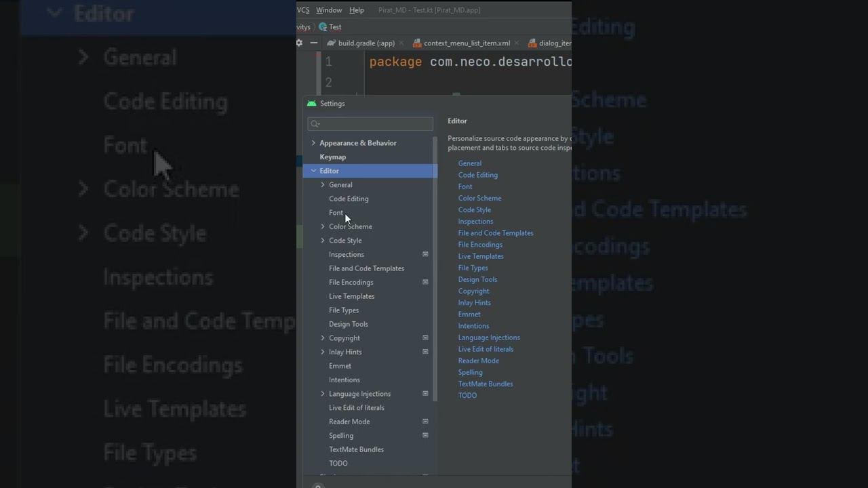Expand the Color Scheme node
Image resolution: width=868 pixels, height=488 pixels.
click(x=323, y=226)
